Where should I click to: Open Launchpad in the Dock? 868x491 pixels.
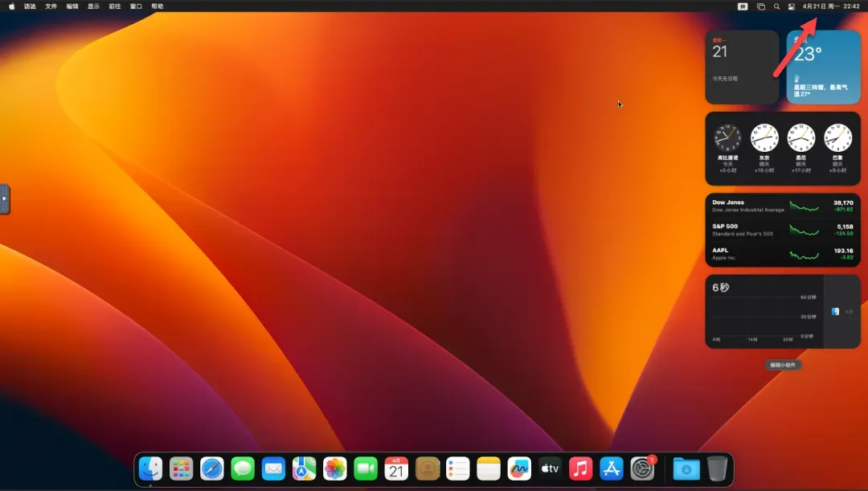click(x=181, y=468)
